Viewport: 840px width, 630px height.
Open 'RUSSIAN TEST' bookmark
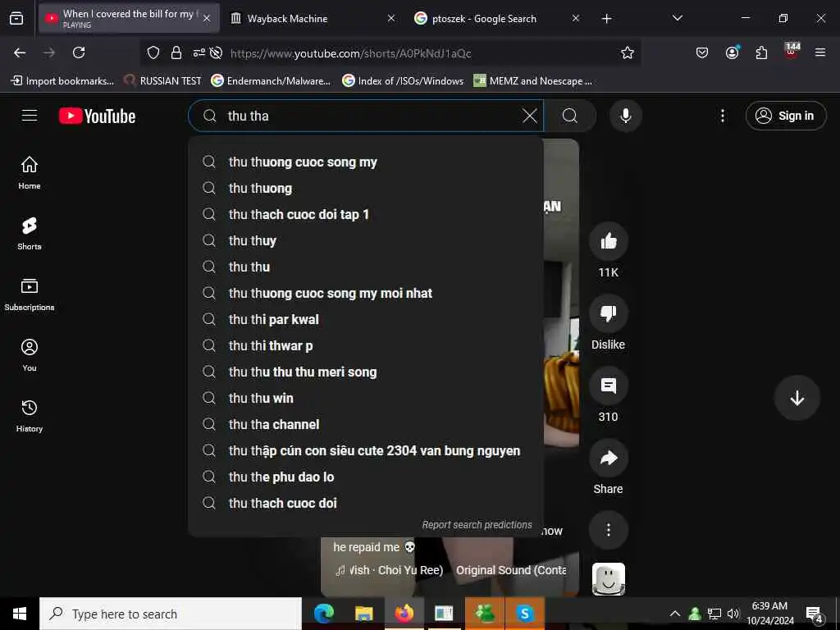click(162, 81)
